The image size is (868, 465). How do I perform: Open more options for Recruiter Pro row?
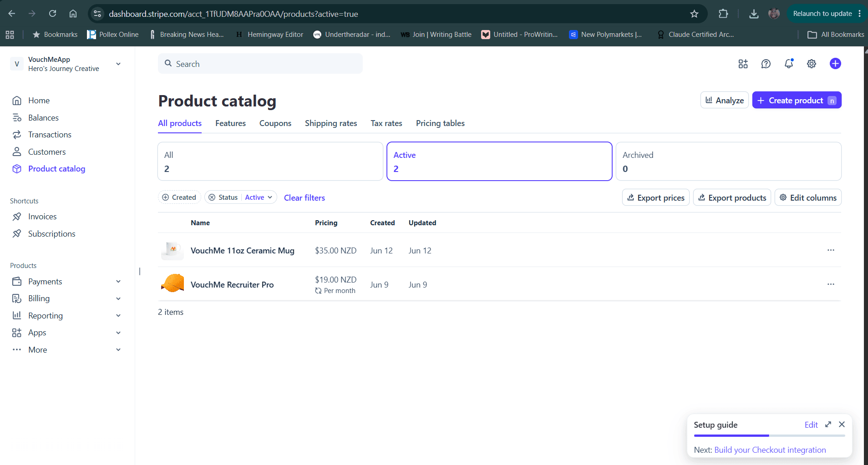[x=831, y=284]
